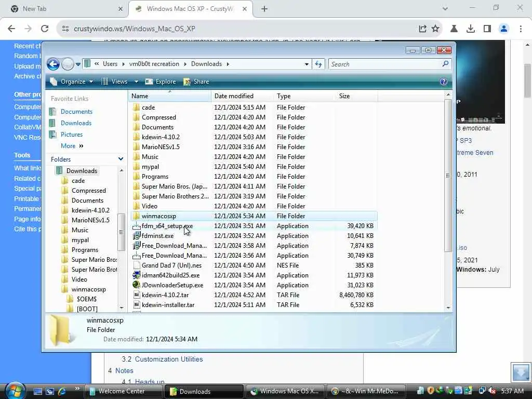
Task: Click Share in the toolbar
Action: [196, 82]
